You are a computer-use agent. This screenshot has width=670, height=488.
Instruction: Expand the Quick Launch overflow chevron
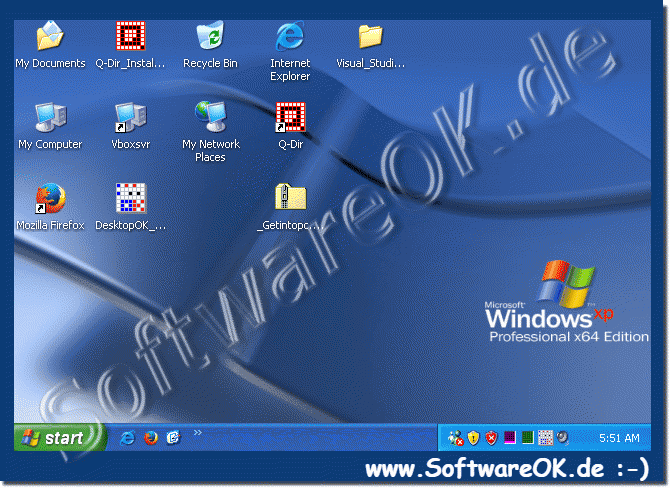197,432
